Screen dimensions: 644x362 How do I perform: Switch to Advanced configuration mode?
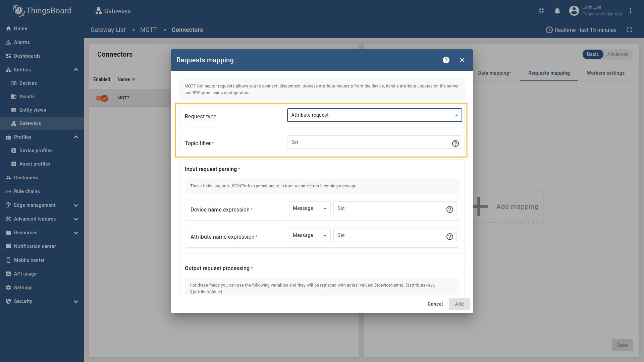click(618, 54)
